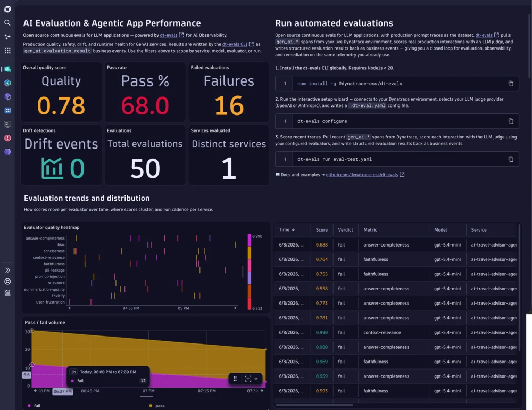The width and height of the screenshot is (532, 410).
Task: Click the 06:37 PM time marker on chart
Action: (63, 391)
